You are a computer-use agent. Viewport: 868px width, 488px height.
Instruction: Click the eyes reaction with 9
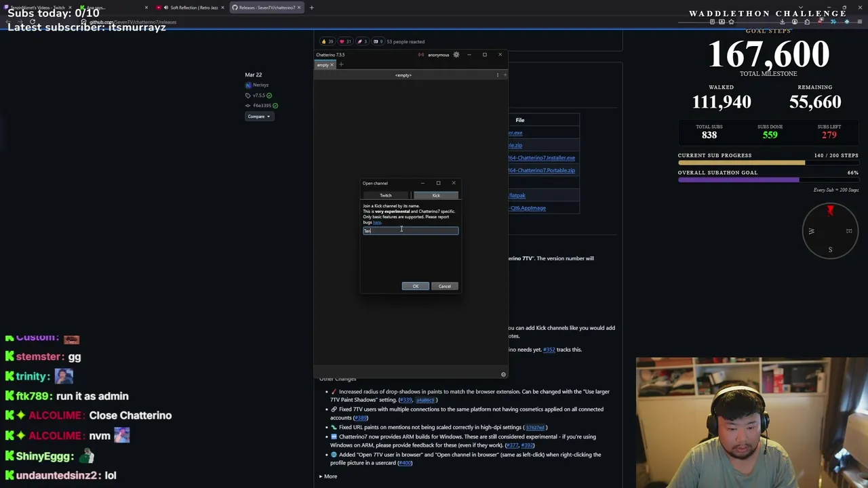point(378,41)
